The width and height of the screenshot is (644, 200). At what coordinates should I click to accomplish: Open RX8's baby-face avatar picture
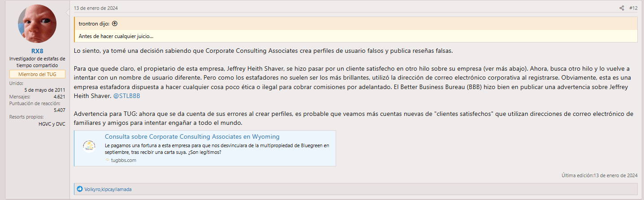(x=37, y=24)
